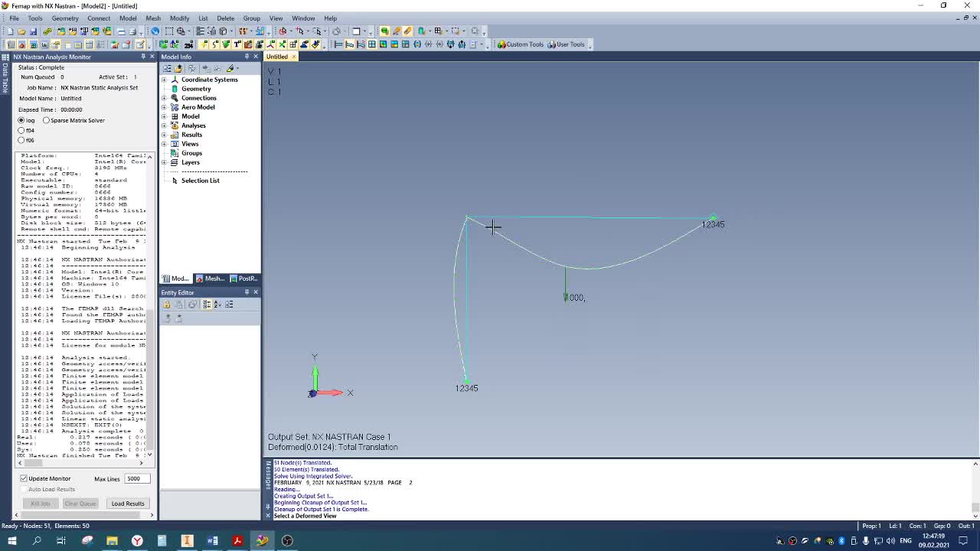
Task: Open the Mesh menu
Action: [153, 18]
